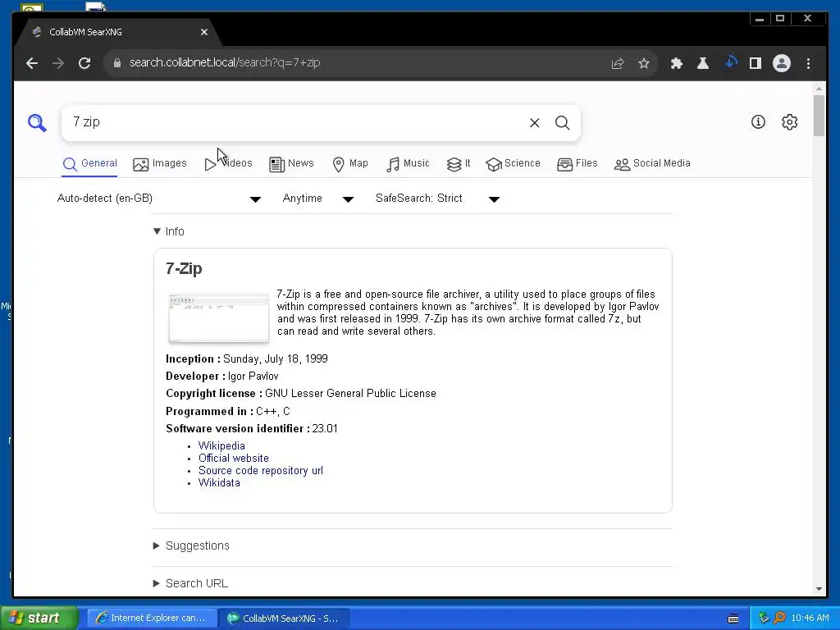Open the Chrome Labs flask icon

[x=703, y=63]
